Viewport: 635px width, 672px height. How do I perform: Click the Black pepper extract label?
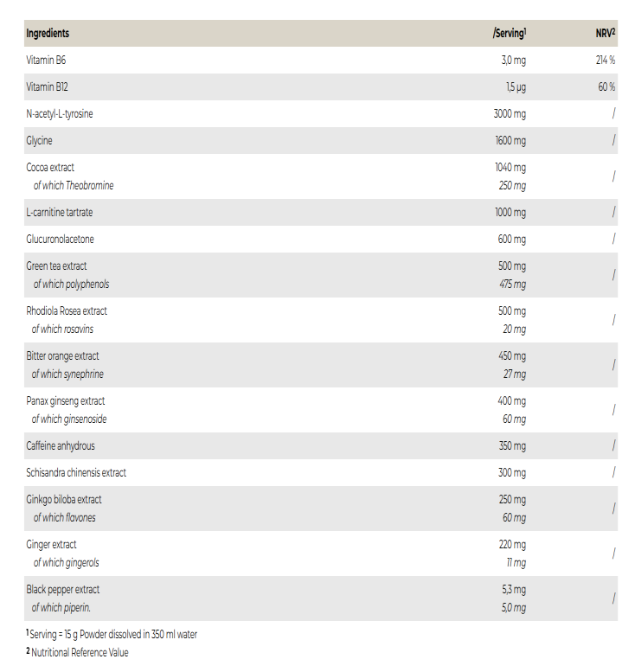[62, 590]
